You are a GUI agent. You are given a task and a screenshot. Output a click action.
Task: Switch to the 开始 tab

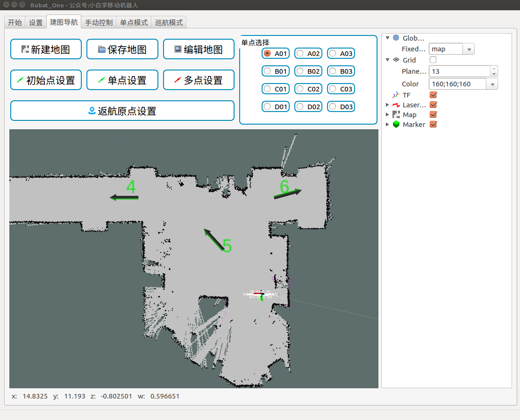(x=14, y=22)
